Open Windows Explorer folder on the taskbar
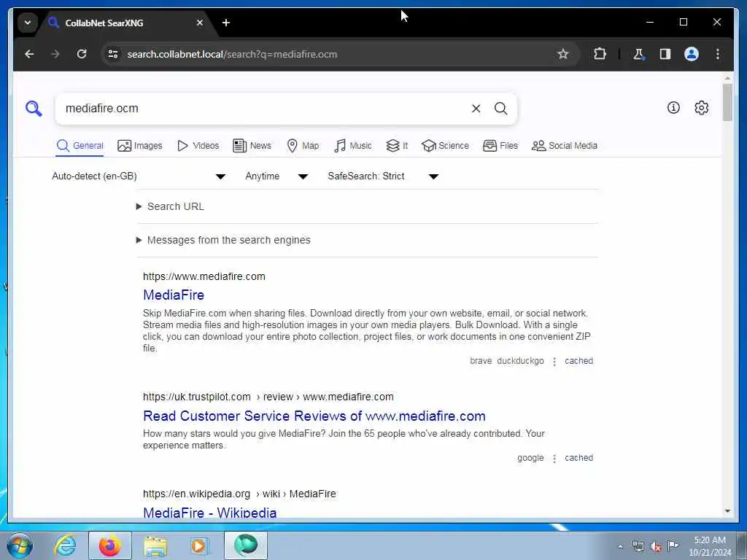The width and height of the screenshot is (747, 560). 155,545
